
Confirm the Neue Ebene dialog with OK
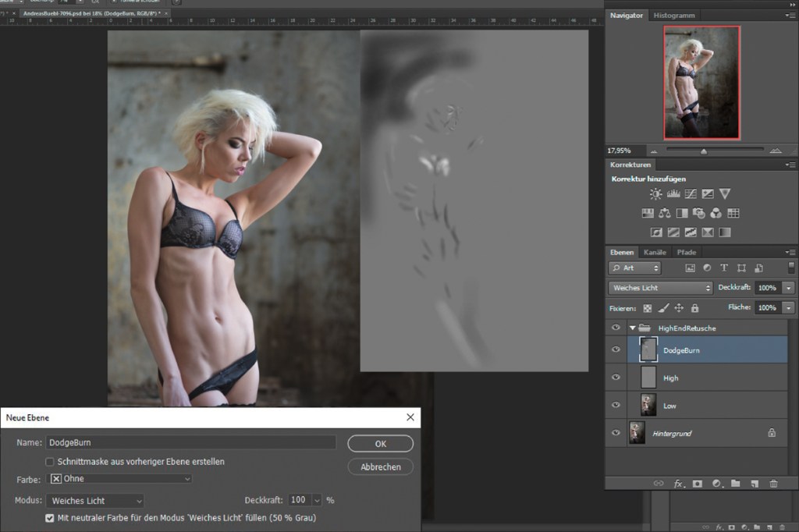[x=380, y=443]
